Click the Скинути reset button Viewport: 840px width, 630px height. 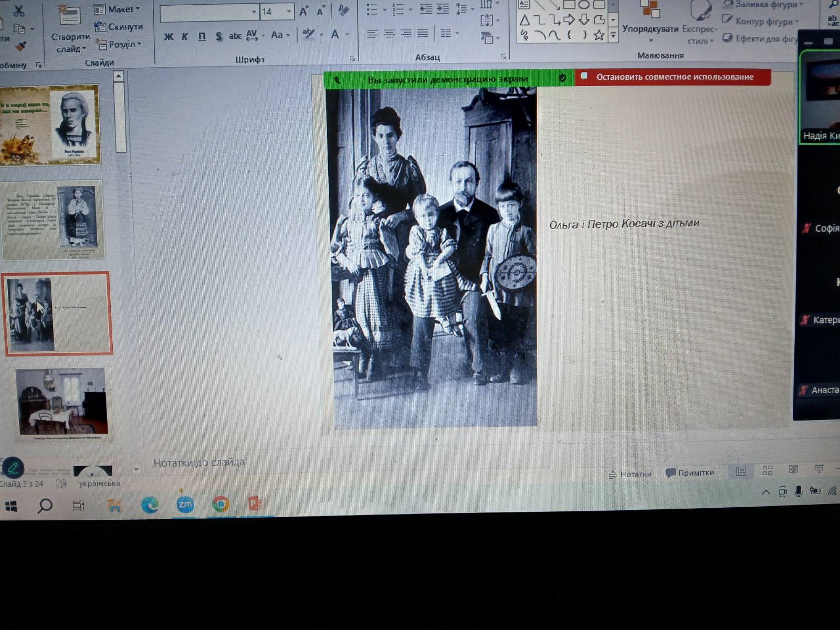[x=119, y=27]
